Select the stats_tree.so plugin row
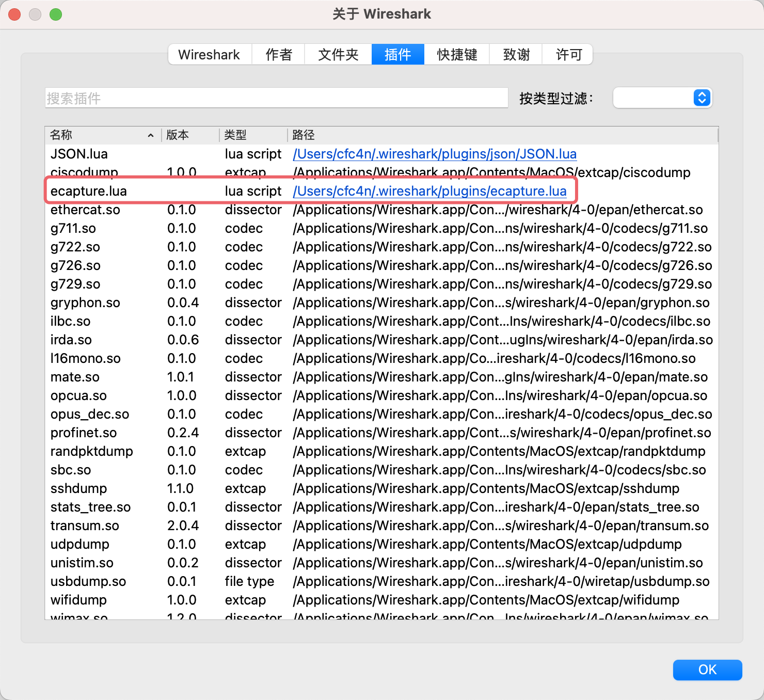This screenshot has height=700, width=764. [x=381, y=507]
